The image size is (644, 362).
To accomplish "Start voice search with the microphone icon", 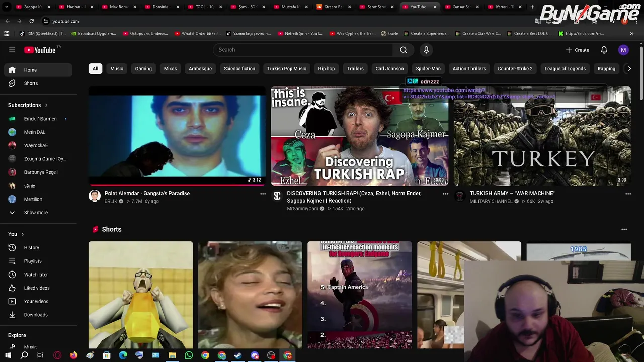I will point(426,50).
